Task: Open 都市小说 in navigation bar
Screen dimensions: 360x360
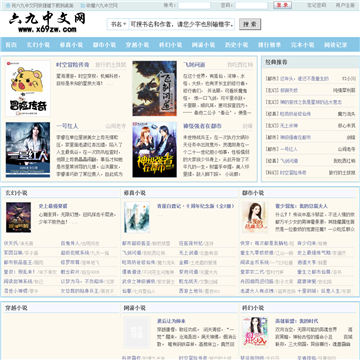Action: pos(104,45)
